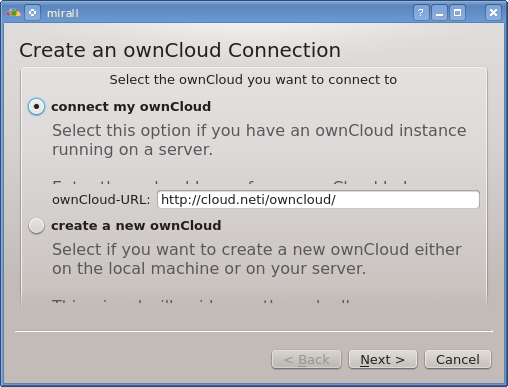
Task: Click the 'mirall' window title text
Action: pos(63,13)
